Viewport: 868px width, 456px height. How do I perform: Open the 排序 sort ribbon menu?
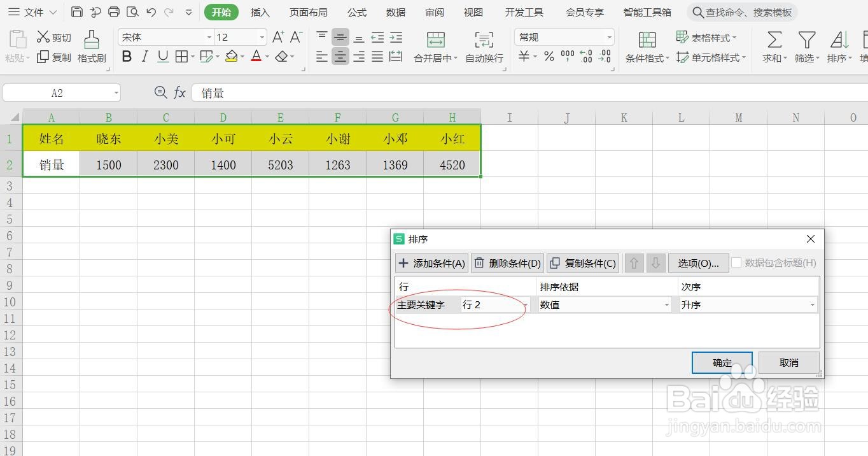coord(839,47)
